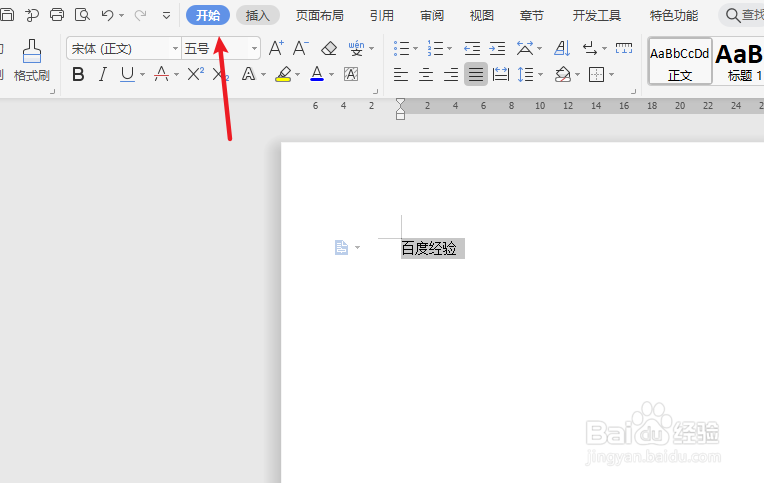Click the character border icon (boxed A)

coord(351,74)
